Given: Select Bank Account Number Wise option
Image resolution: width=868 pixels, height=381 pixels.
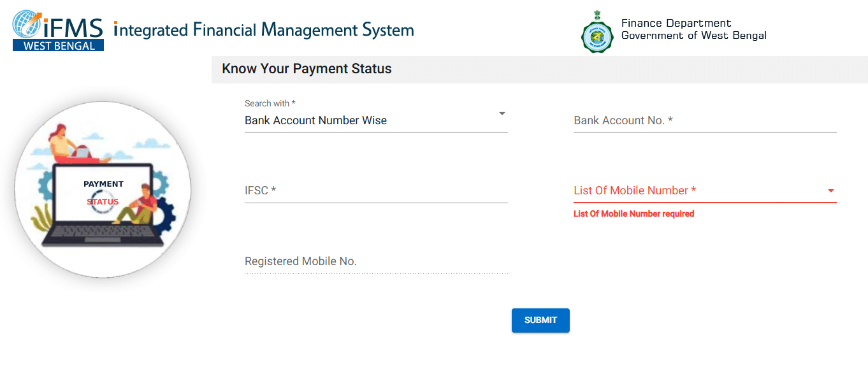Looking at the screenshot, I should pos(315,120).
